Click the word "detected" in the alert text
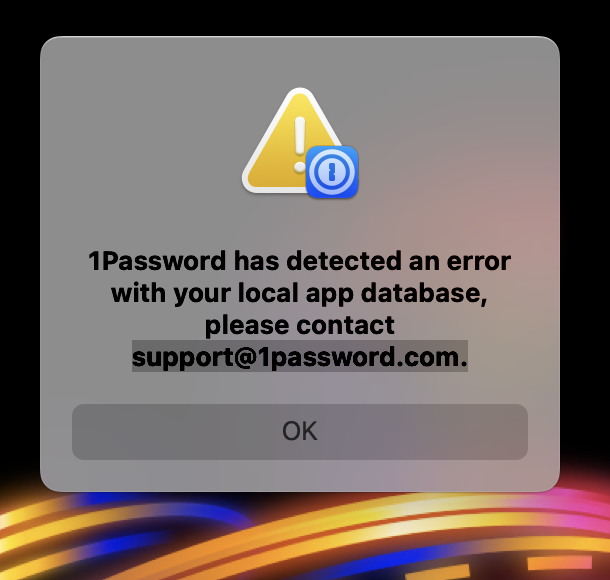The width and height of the screenshot is (610, 580). [344, 261]
